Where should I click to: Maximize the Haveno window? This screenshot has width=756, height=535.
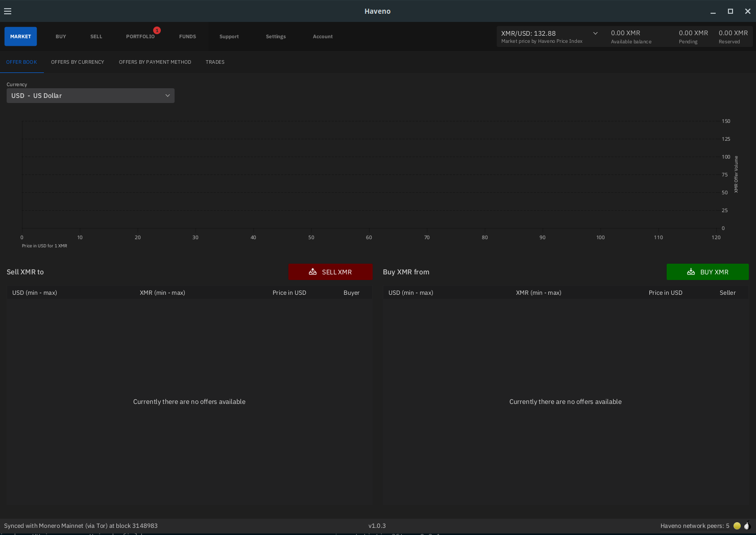click(730, 11)
